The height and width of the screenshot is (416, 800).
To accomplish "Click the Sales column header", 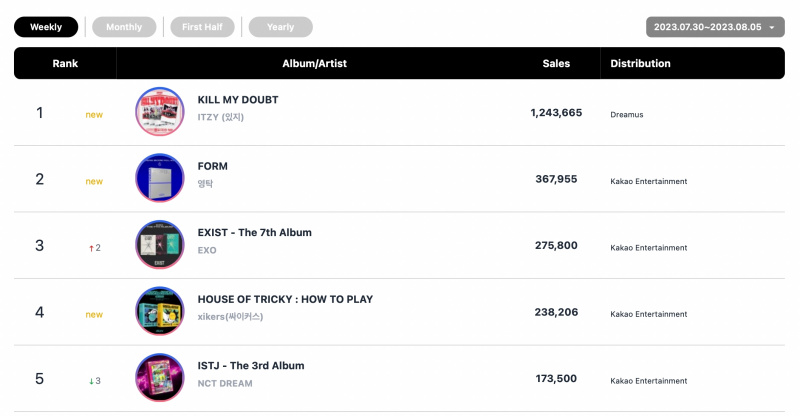I will click(x=556, y=63).
